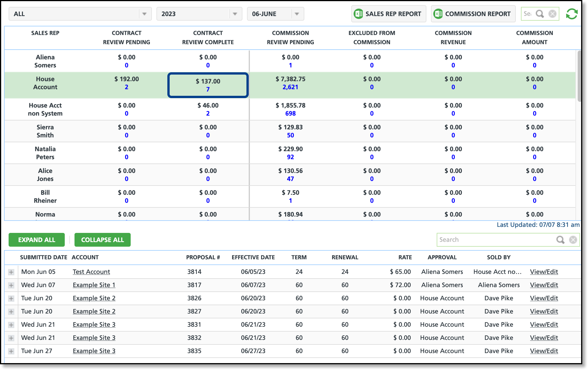Expand the Example Site 1 row
This screenshot has height=370, width=588.
pyautogui.click(x=11, y=285)
